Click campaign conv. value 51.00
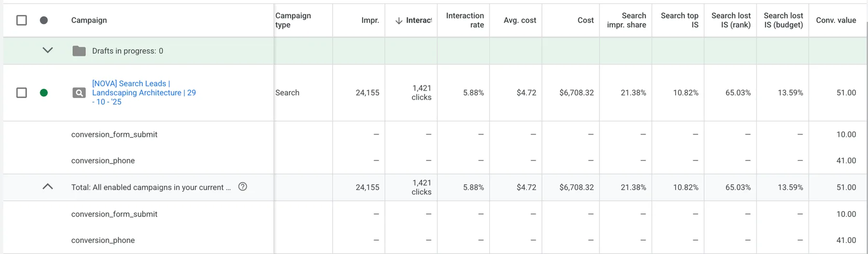Screen dimensions: 868x254 [846, 93]
